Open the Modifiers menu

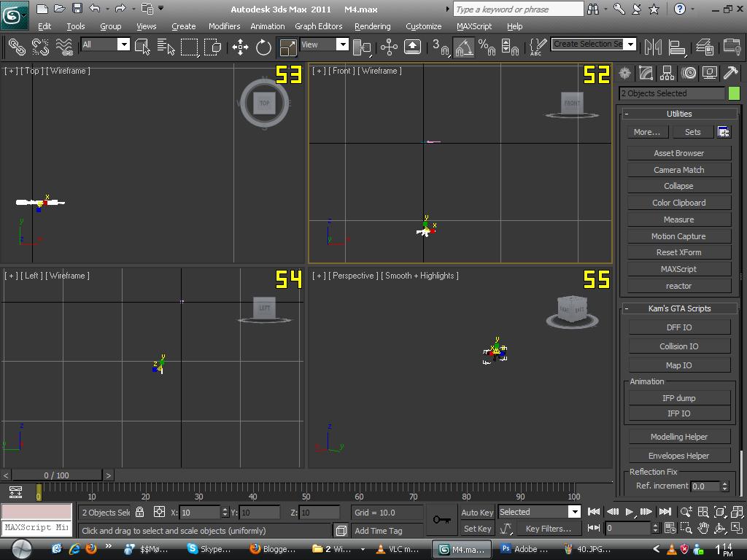click(x=224, y=26)
